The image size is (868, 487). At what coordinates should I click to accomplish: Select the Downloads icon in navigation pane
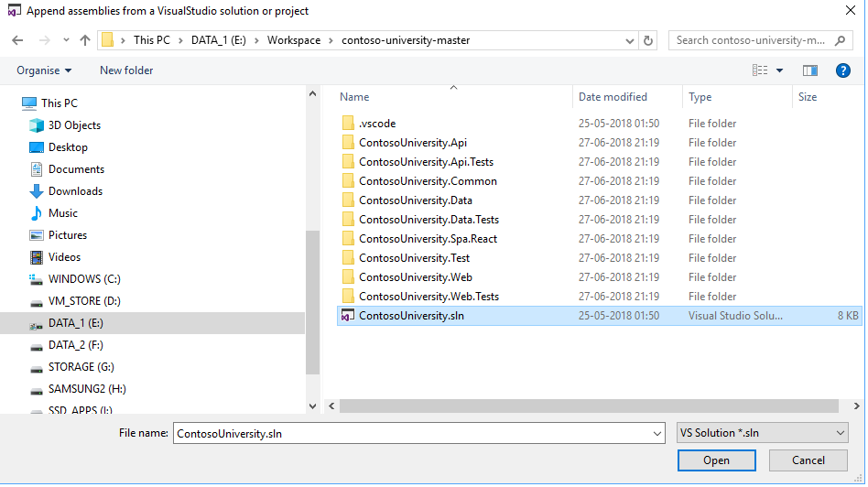37,191
